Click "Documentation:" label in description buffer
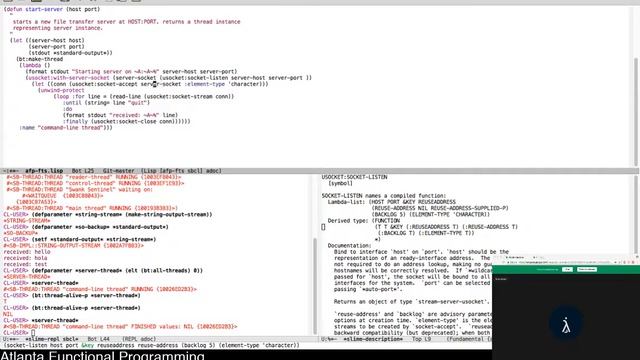Viewport: 640px width, 360px height. pos(349,246)
